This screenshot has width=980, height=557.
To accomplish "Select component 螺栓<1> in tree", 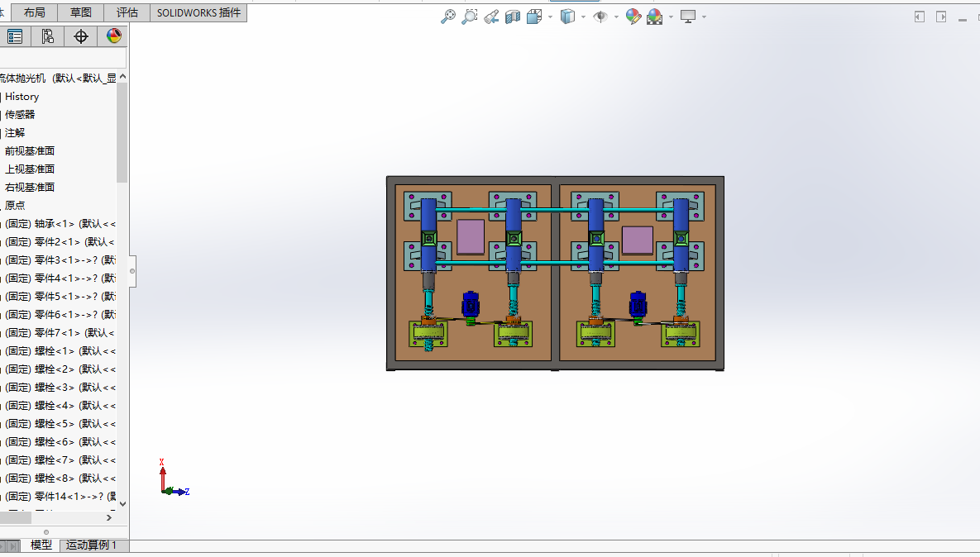I will (60, 351).
